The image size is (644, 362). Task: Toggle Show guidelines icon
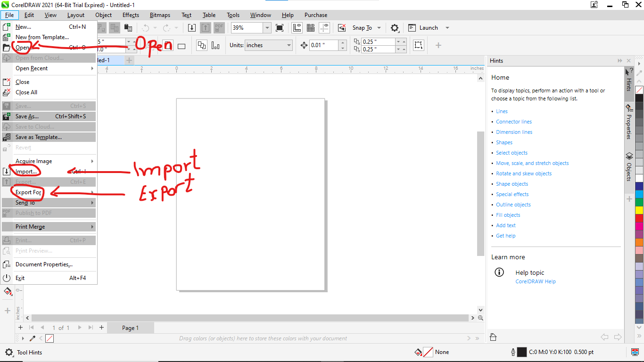(324, 28)
